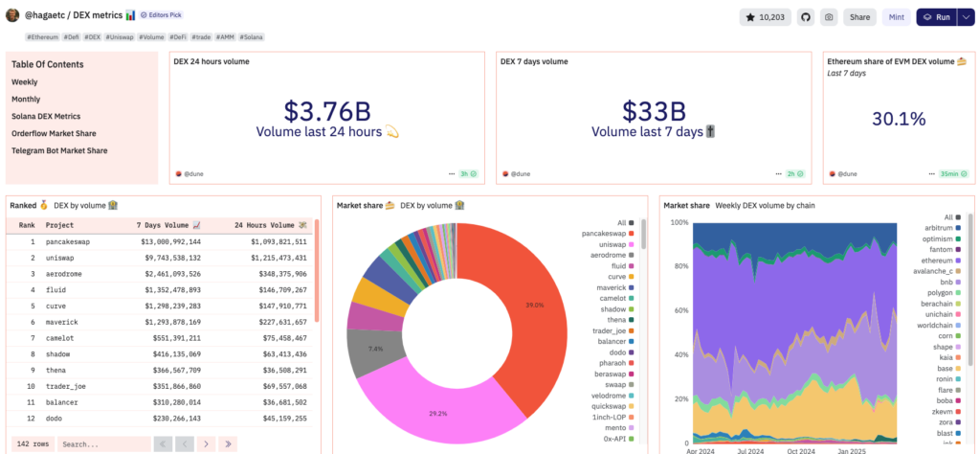Jump to last page of table
The width and height of the screenshot is (980, 454).
click(229, 443)
